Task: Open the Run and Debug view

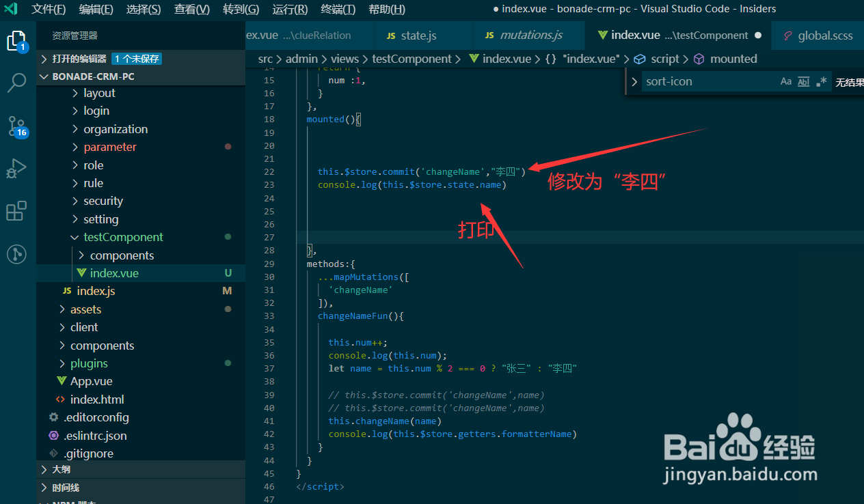Action: tap(17, 168)
